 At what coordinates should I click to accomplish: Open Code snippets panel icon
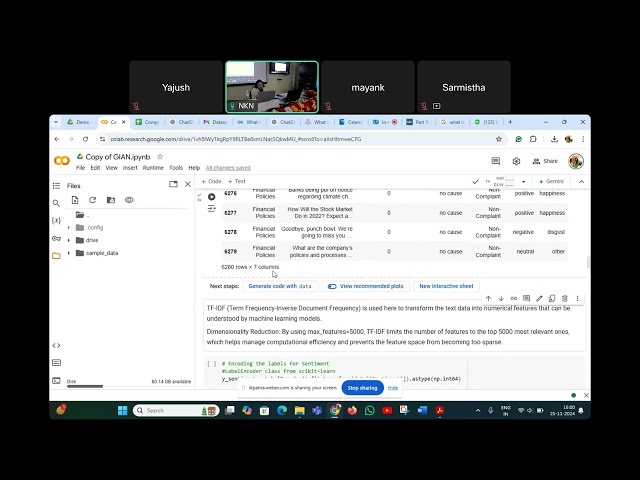[x=56, y=345]
